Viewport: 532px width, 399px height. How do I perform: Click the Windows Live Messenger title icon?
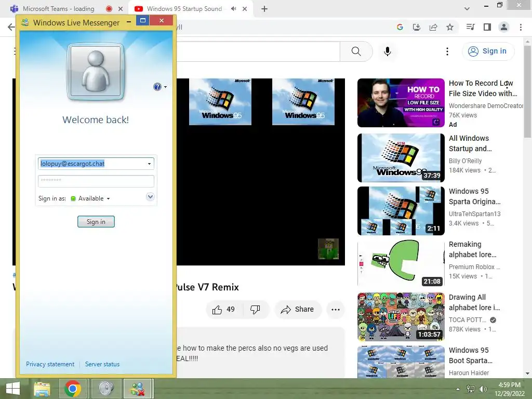(25, 22)
